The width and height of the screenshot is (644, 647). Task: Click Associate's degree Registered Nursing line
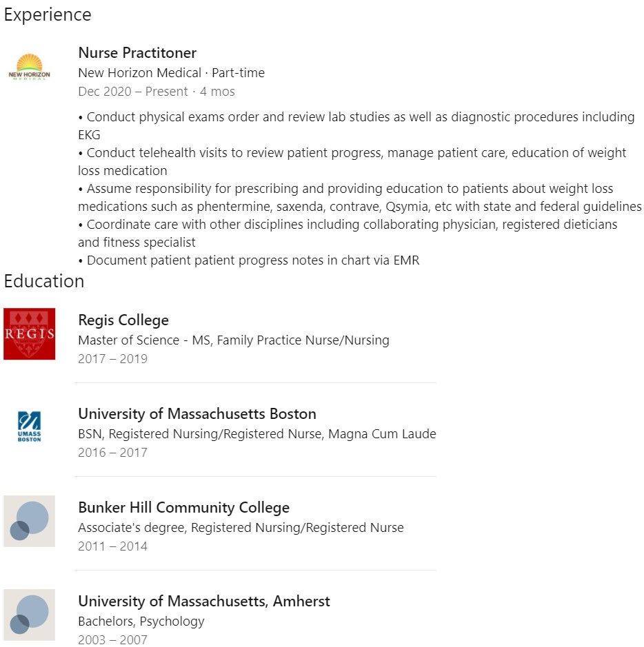coord(241,527)
